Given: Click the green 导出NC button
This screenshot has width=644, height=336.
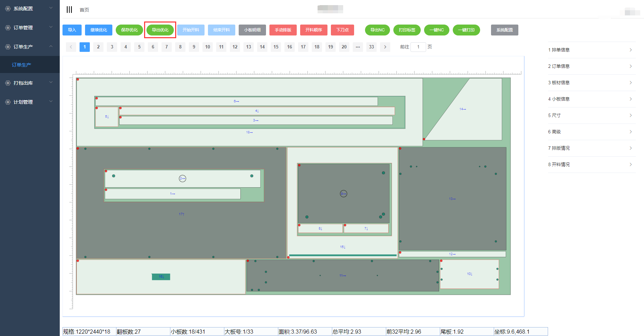Looking at the screenshot, I should 377,30.
